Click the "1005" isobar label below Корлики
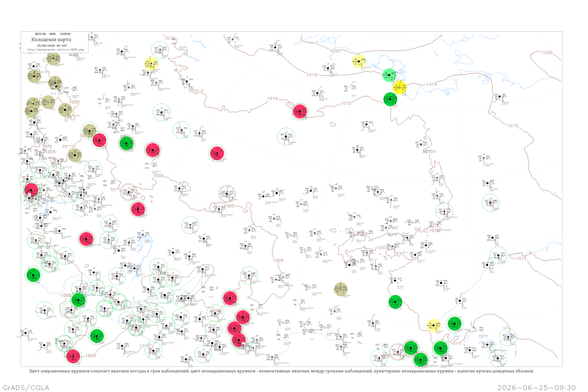 (x=74, y=102)
